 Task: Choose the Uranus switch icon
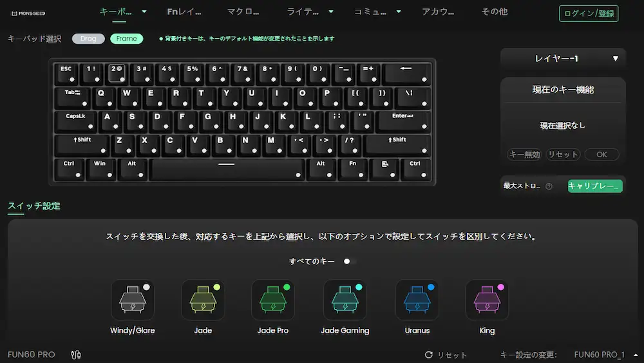click(417, 300)
